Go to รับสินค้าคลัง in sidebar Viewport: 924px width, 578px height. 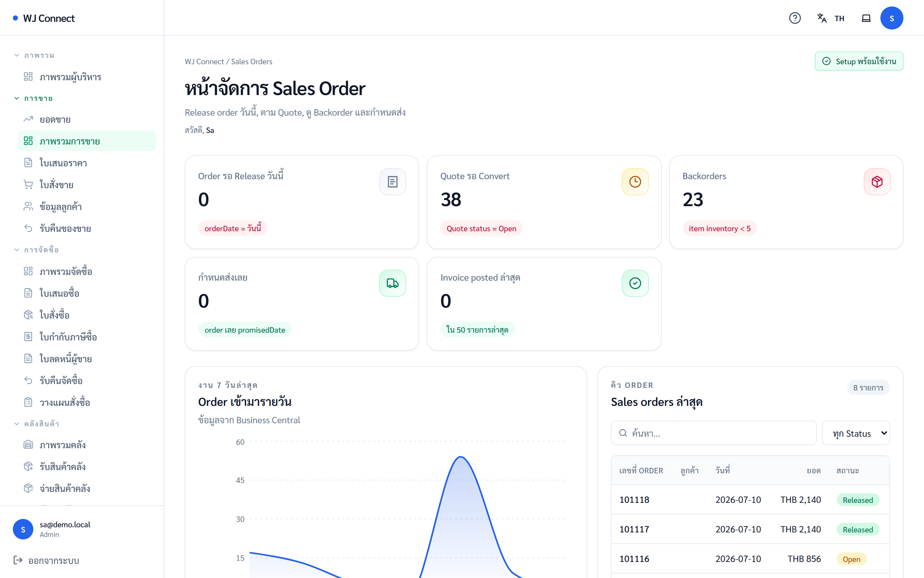tap(87, 466)
